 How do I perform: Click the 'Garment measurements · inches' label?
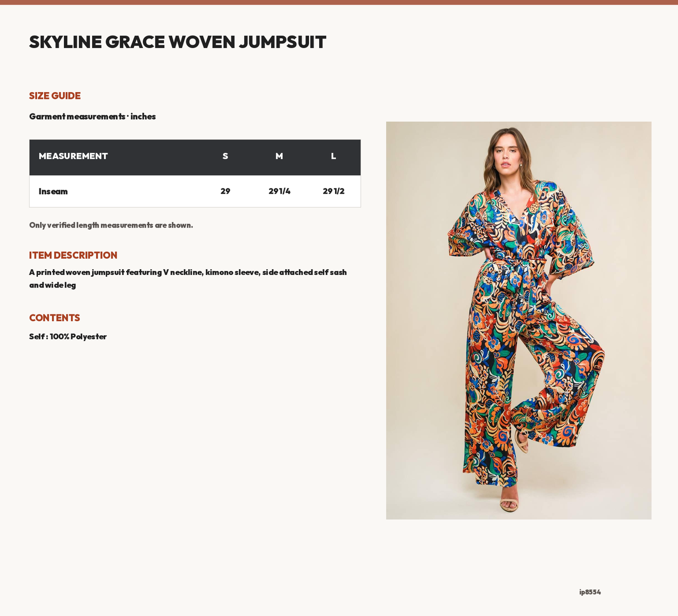[x=93, y=116]
